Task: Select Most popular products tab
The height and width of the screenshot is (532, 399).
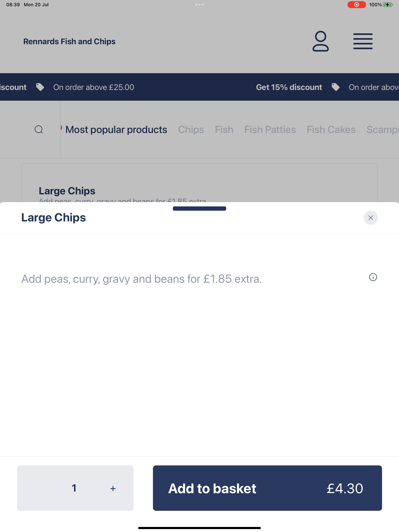Action: tap(116, 130)
